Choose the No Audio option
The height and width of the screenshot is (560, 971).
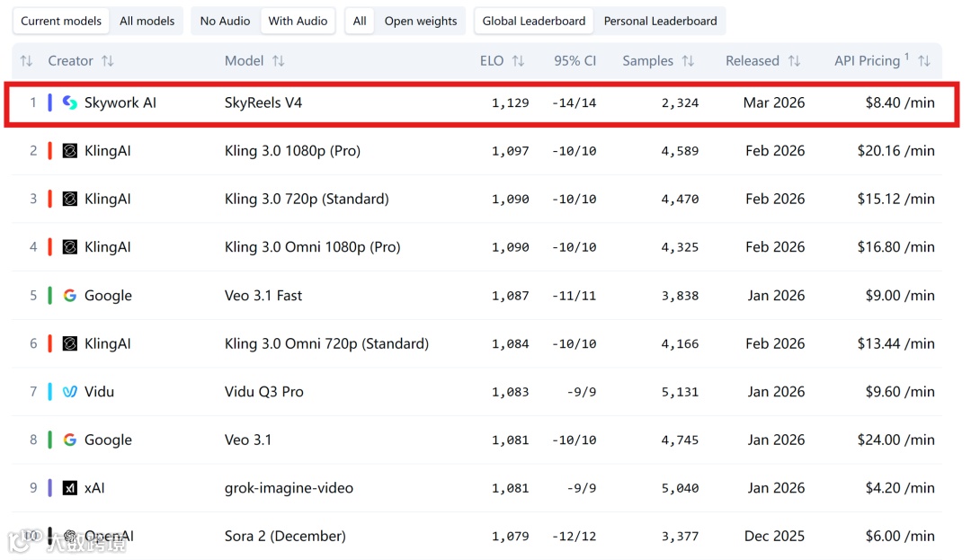click(225, 21)
